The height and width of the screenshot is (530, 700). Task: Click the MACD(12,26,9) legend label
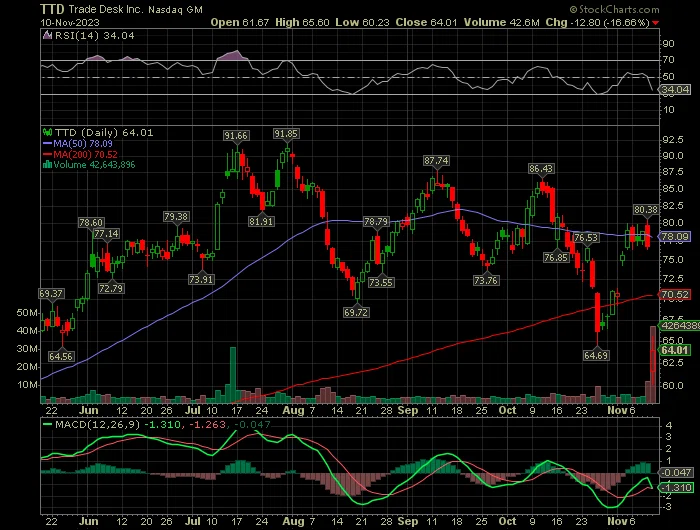(97, 424)
